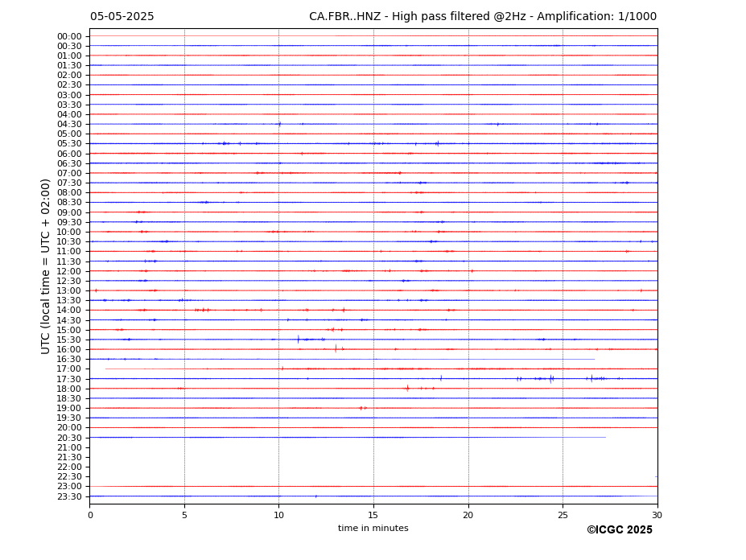The image size is (746, 560).
Task: Select the 22:00 row label
Action: click(x=69, y=467)
